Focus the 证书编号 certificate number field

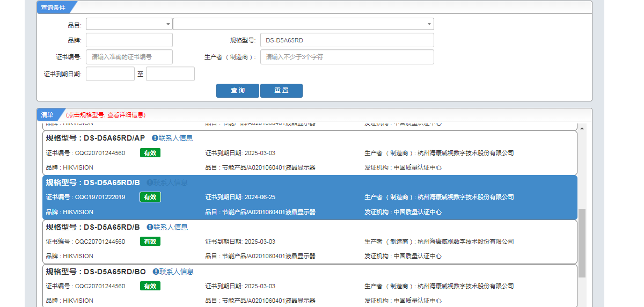coord(129,57)
